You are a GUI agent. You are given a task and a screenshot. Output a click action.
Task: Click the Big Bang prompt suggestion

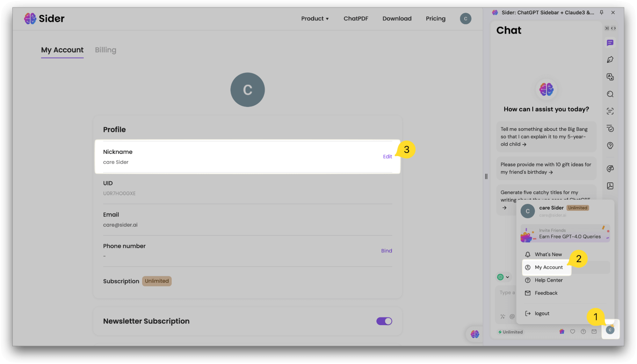tap(546, 137)
